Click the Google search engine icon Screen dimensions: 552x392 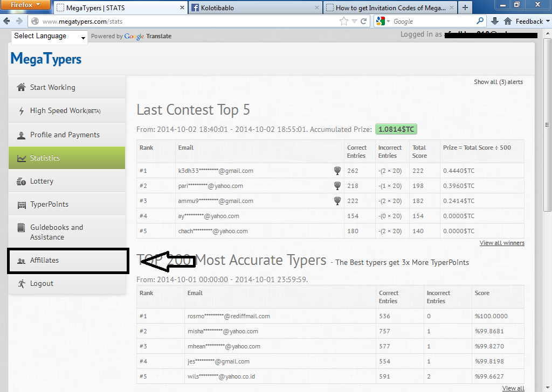pyautogui.click(x=381, y=22)
